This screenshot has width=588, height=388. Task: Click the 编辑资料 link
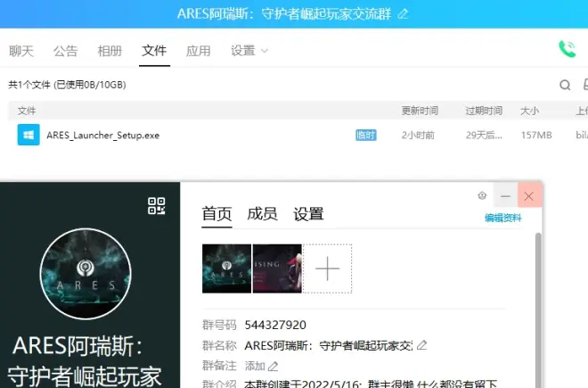502,218
